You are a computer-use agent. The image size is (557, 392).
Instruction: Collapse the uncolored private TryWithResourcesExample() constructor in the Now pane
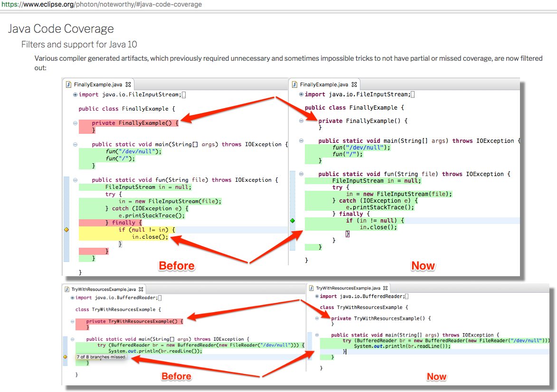[317, 318]
